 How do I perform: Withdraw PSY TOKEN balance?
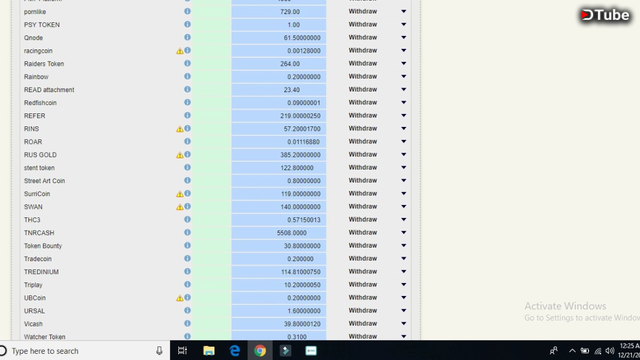tap(362, 24)
